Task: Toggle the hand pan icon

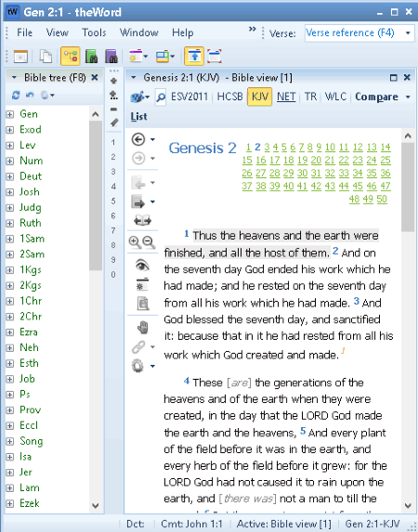Action: click(143, 328)
